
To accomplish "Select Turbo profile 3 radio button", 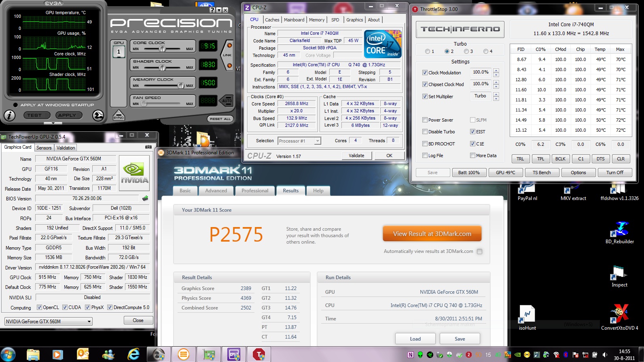I will pyautogui.click(x=466, y=51).
